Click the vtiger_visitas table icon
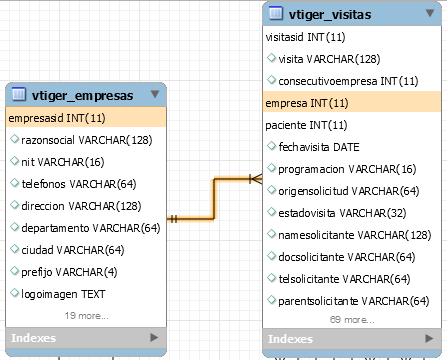The height and width of the screenshot is (360, 447). [276, 13]
